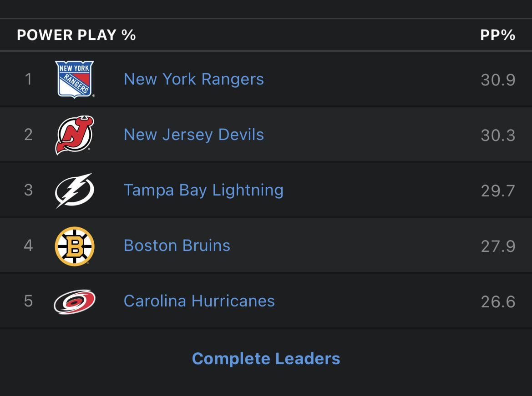Screen dimensions: 532x396
Task: Click the New York Rangers logo
Action: (75, 80)
